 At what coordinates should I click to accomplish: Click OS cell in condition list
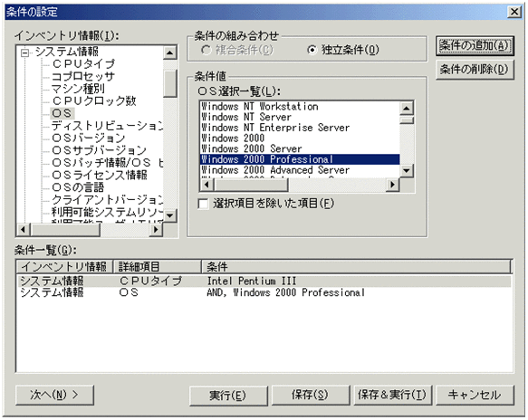[x=129, y=292]
